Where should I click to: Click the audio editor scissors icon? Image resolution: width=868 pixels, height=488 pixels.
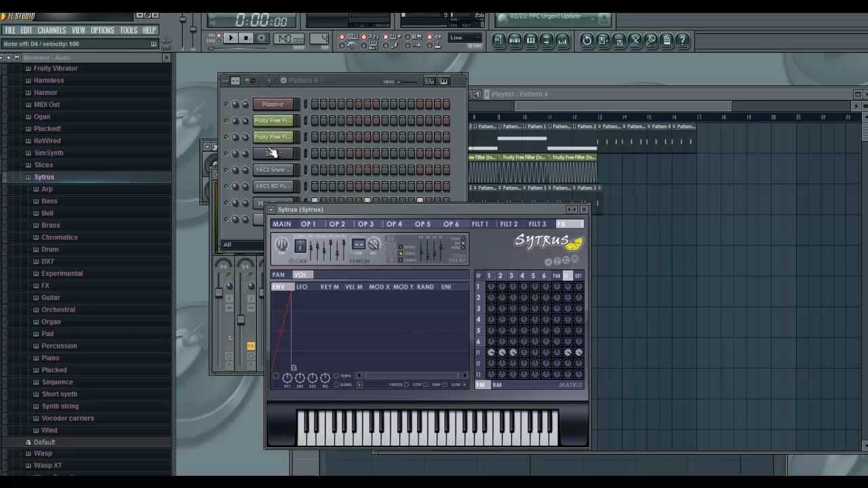635,41
